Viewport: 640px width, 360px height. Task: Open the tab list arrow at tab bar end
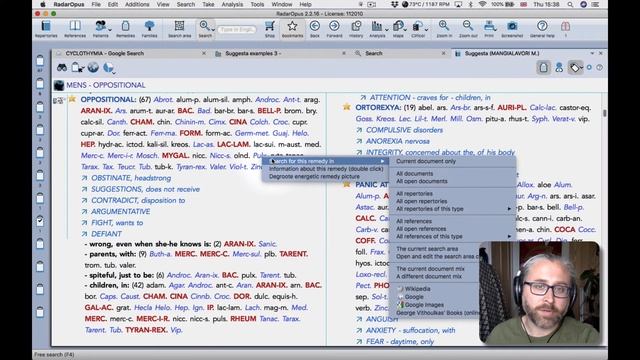pos(592,53)
